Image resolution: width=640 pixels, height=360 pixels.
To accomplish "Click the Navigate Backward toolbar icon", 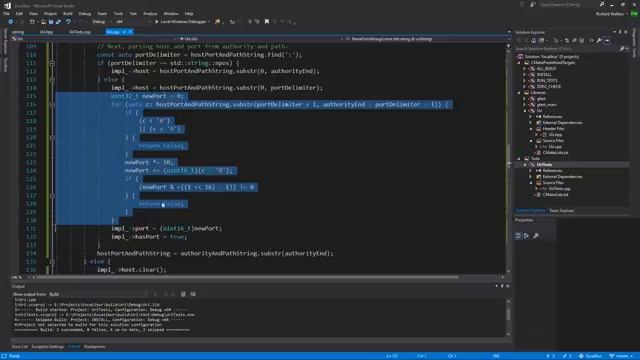I will pyautogui.click(x=11, y=22).
